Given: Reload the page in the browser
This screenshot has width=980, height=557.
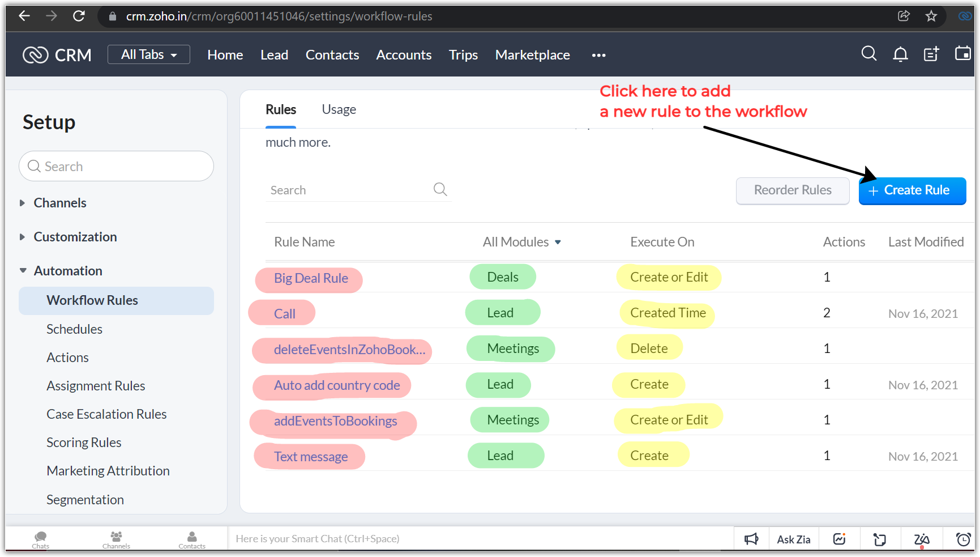Looking at the screenshot, I should 79,16.
